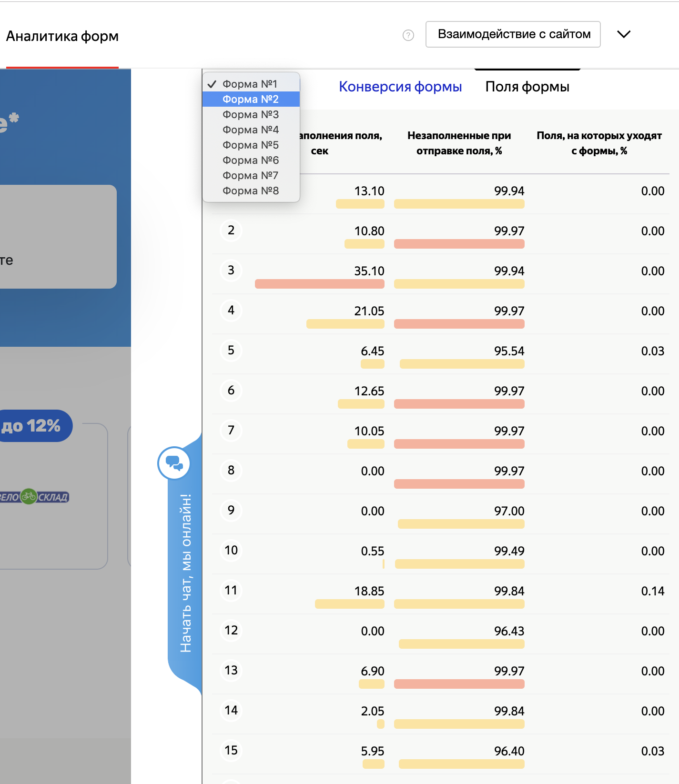Click the 35.10 fill time value
The width and height of the screenshot is (679, 784).
coord(369,271)
